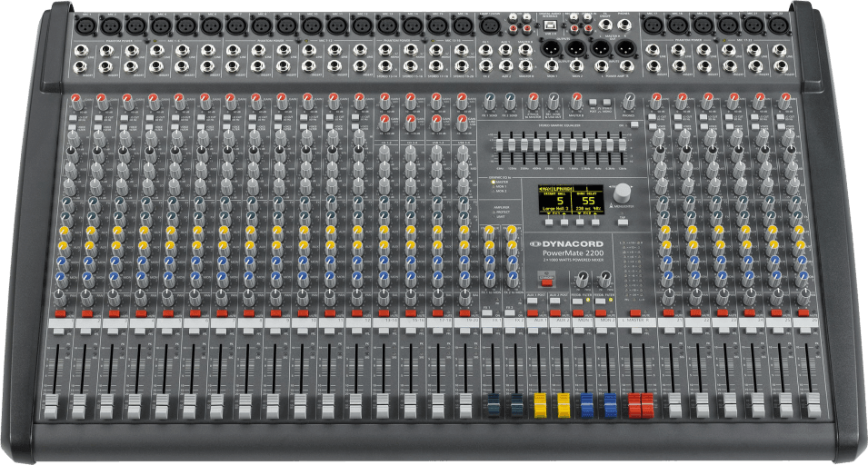Click the AUX 1 Post button
Viewport: 868px width, 465px height.
point(532,301)
